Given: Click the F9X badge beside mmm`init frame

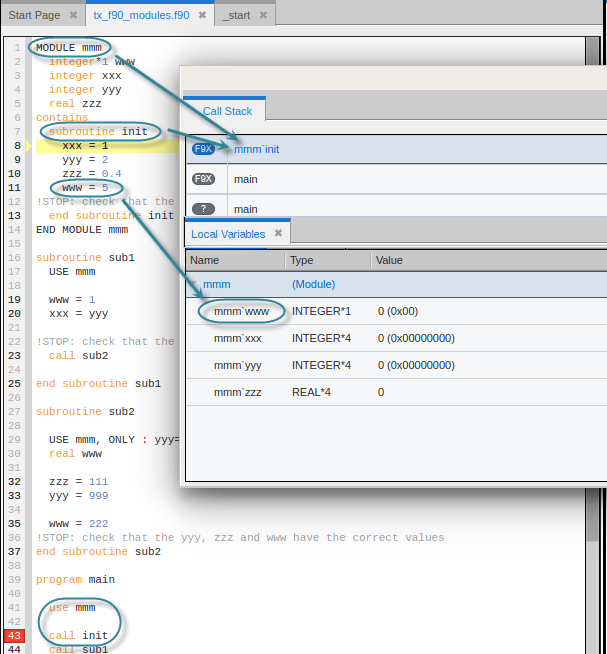Looking at the screenshot, I should (204, 149).
